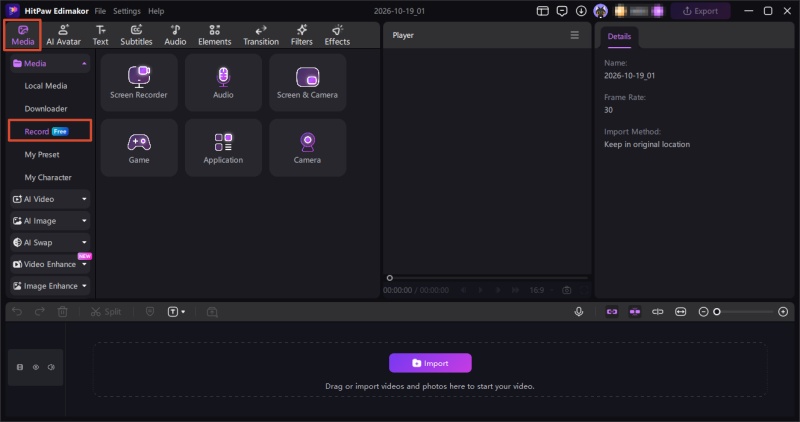Click the delete trash icon
Viewport: 800px width, 422px height.
[63, 311]
